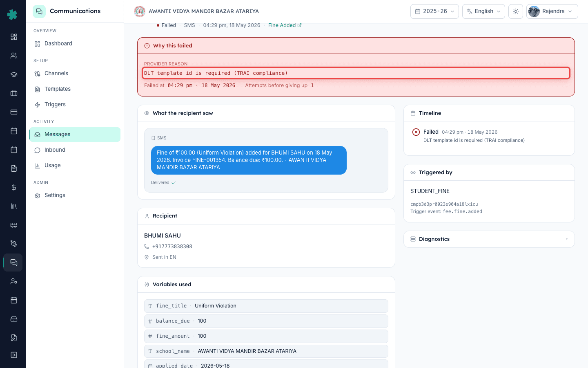Open the hard-drive inventory icon in the dark rail
588x368 pixels.
pos(14,319)
